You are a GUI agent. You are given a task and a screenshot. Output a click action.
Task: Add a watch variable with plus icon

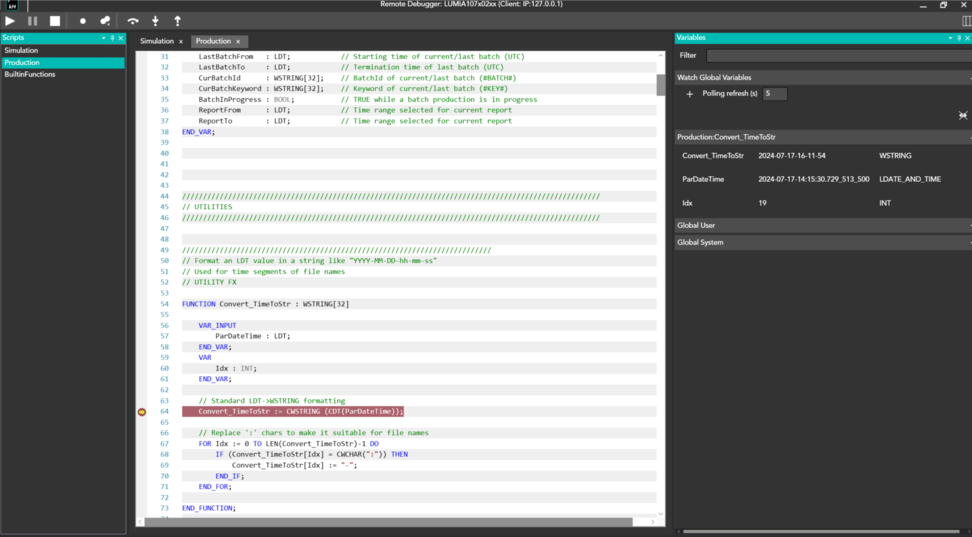690,94
